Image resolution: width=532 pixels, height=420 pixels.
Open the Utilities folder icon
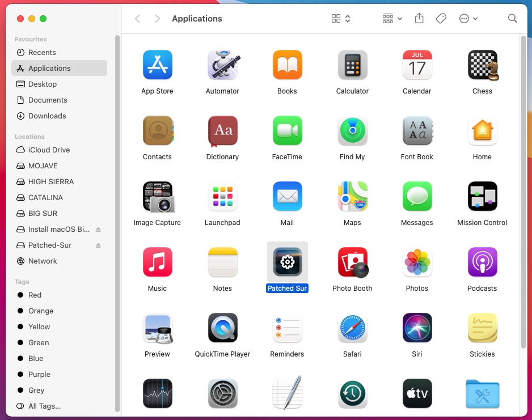pos(482,393)
